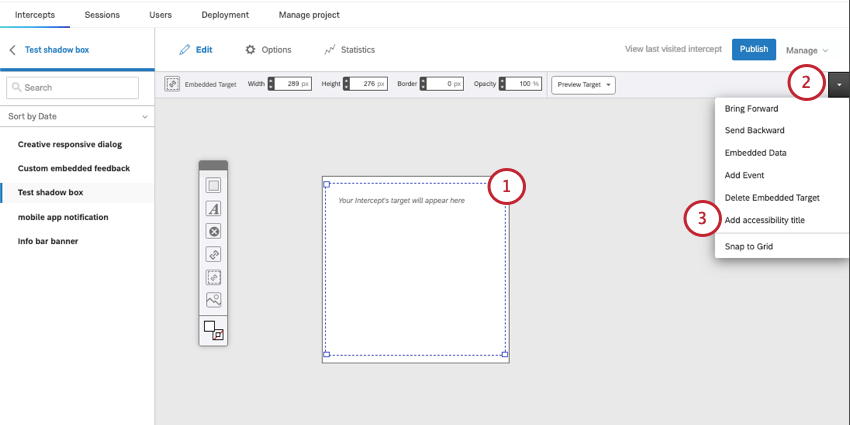Select the embedded target tool in the floating palette

[213, 277]
